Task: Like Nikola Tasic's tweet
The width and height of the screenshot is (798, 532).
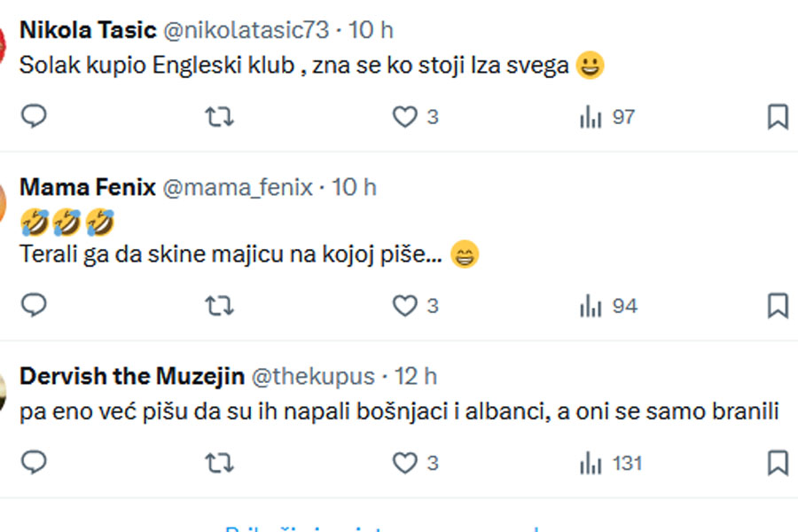Action: click(405, 117)
